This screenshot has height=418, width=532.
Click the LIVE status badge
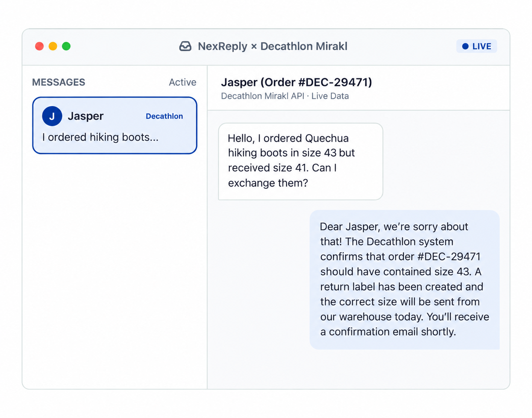[476, 46]
